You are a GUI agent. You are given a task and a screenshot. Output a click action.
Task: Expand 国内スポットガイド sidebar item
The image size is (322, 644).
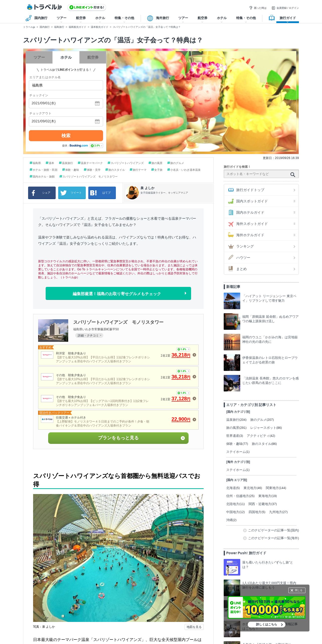coord(261,201)
